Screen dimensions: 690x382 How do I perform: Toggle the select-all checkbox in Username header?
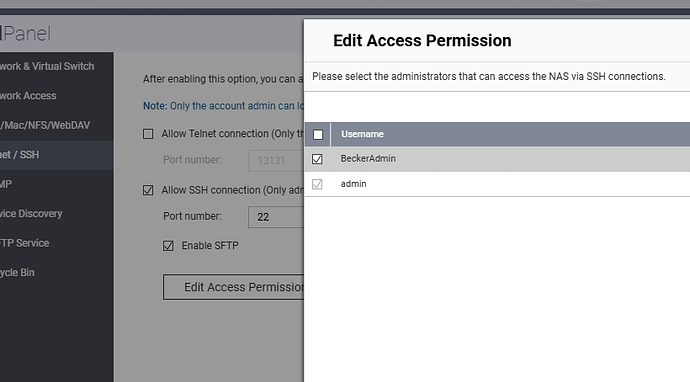[x=318, y=134]
